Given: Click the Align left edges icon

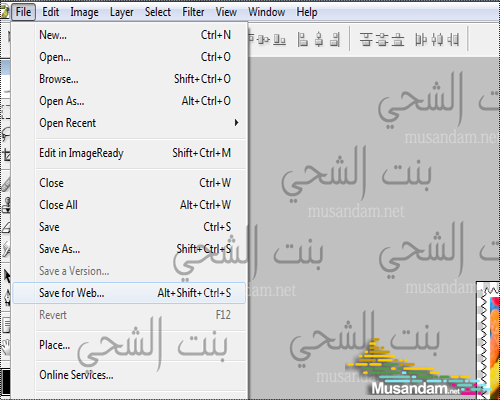Looking at the screenshot, I should point(303,40).
